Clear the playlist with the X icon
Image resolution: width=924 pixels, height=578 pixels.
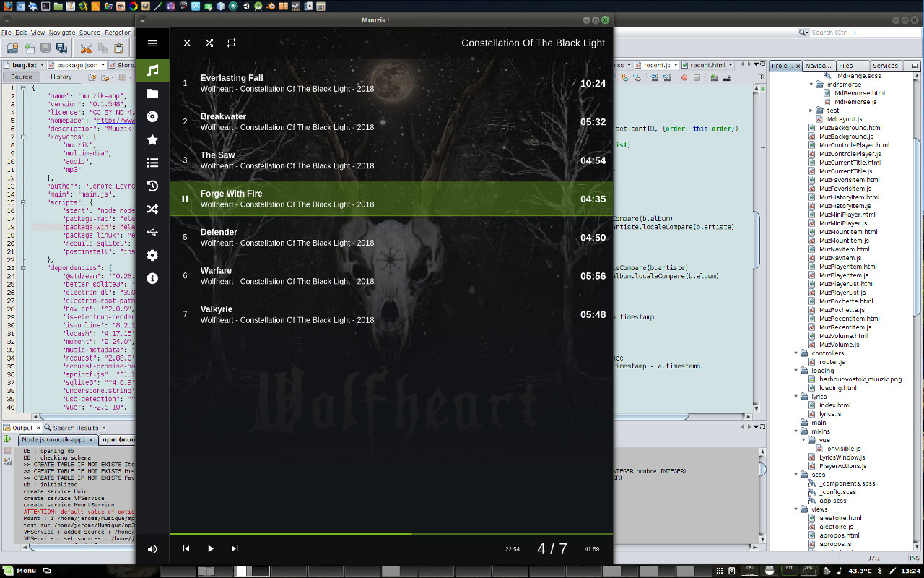click(x=187, y=43)
